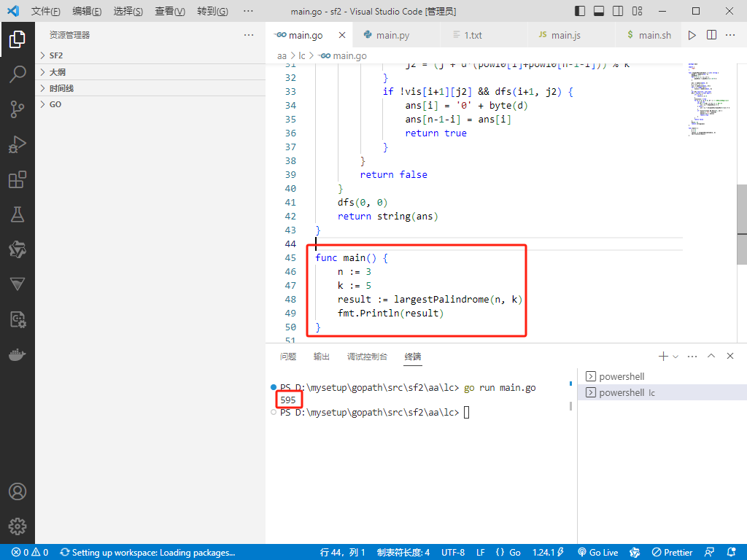This screenshot has height=560, width=747.
Task: Open the 文件(F) menu
Action: 46,11
